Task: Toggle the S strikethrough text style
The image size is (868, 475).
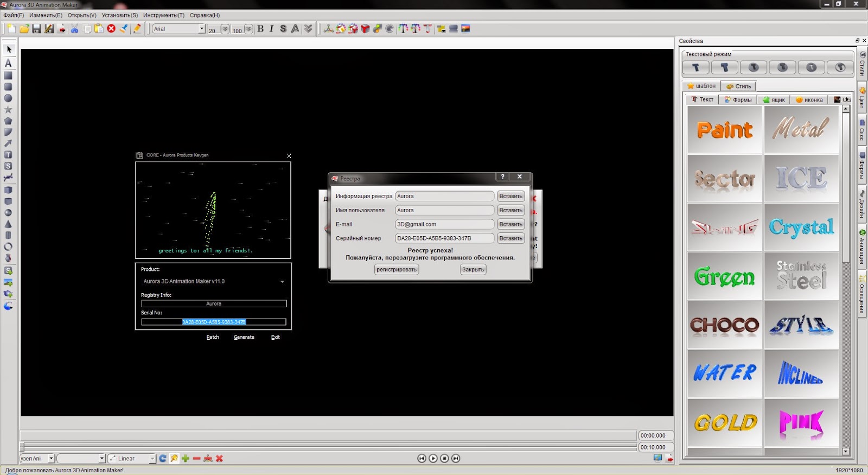Action: 283,29
